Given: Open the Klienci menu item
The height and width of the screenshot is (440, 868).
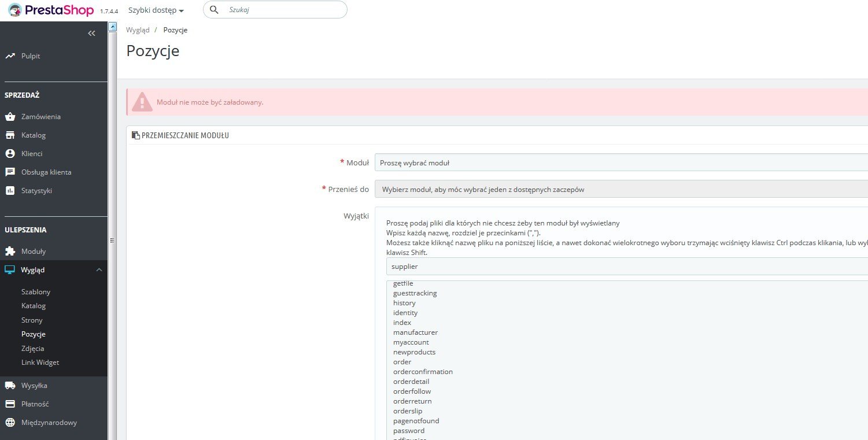Looking at the screenshot, I should 32,154.
